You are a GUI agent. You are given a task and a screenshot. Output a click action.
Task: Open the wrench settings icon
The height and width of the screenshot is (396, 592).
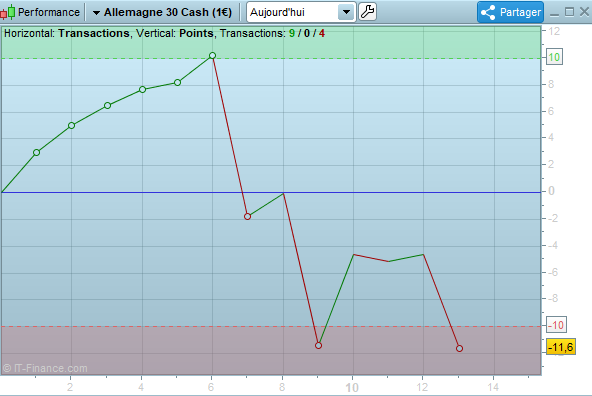[367, 12]
